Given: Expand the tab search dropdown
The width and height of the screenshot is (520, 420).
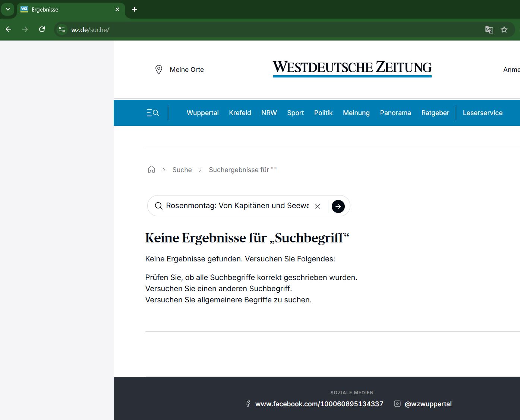Looking at the screenshot, I should coord(7,9).
